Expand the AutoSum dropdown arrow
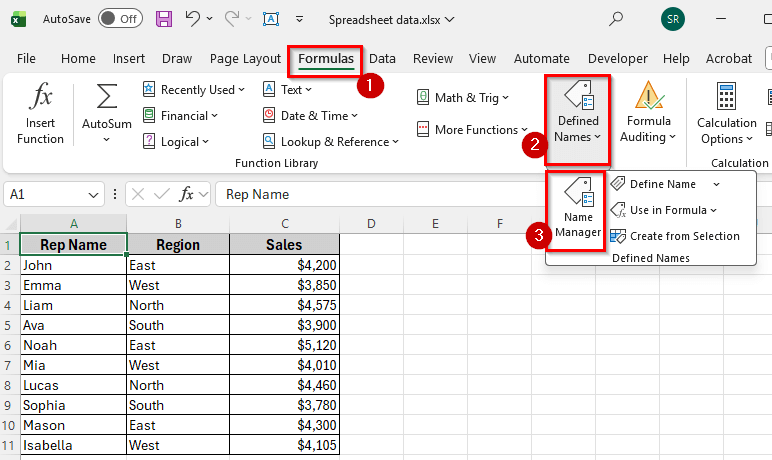The image size is (772, 460). pos(106,140)
